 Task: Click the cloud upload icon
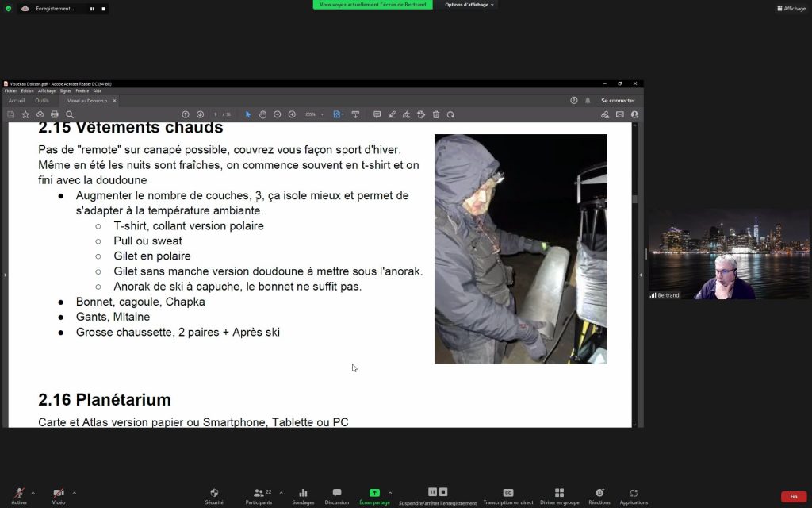click(40, 114)
